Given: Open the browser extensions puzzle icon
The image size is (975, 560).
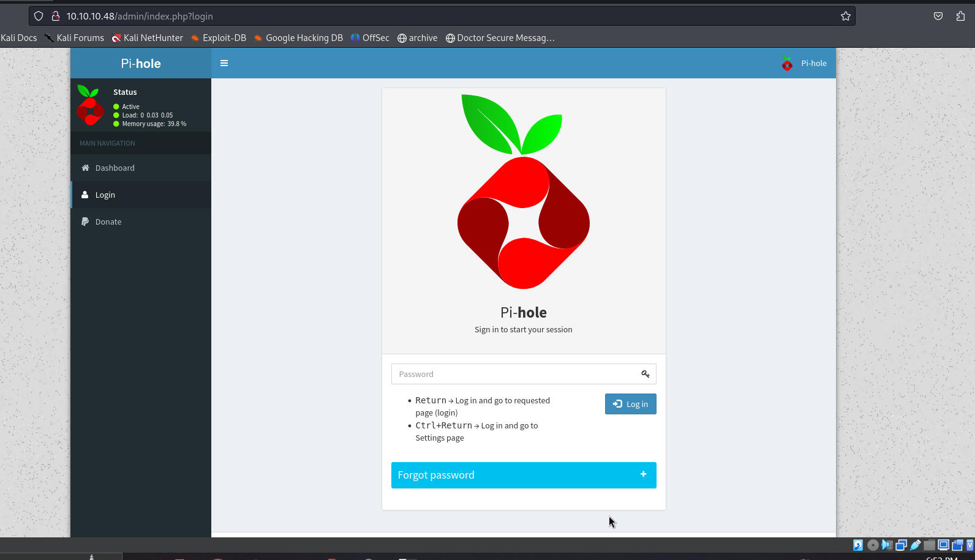Looking at the screenshot, I should (960, 17).
